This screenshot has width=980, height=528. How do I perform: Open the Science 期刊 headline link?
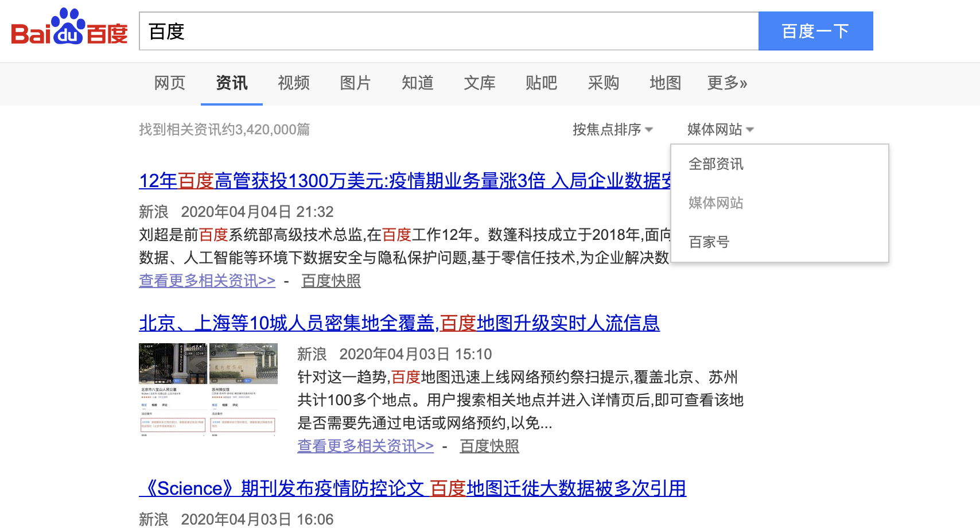point(413,488)
